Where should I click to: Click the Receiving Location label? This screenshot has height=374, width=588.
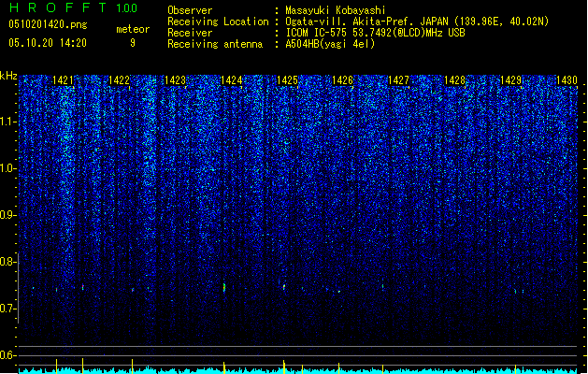point(218,22)
